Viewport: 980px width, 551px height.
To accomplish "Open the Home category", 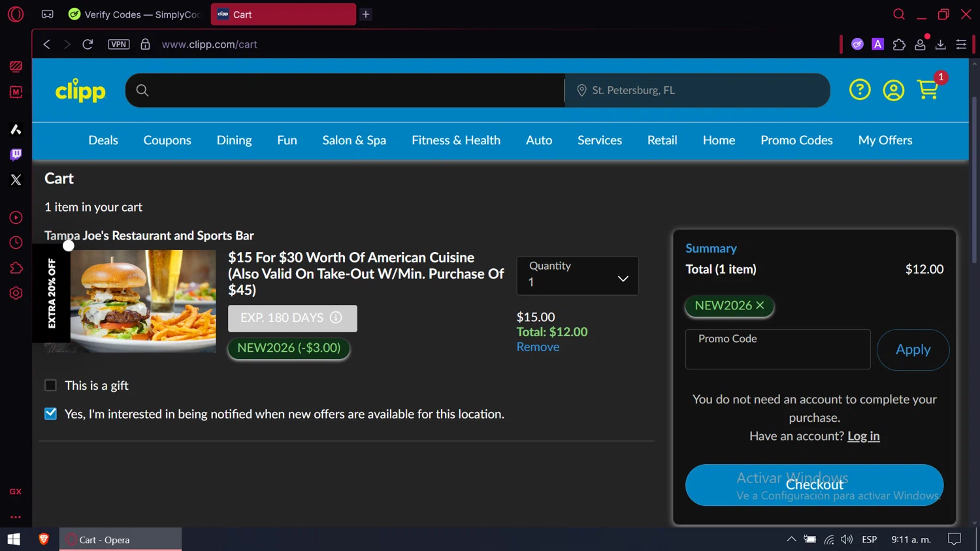I will coord(719,140).
